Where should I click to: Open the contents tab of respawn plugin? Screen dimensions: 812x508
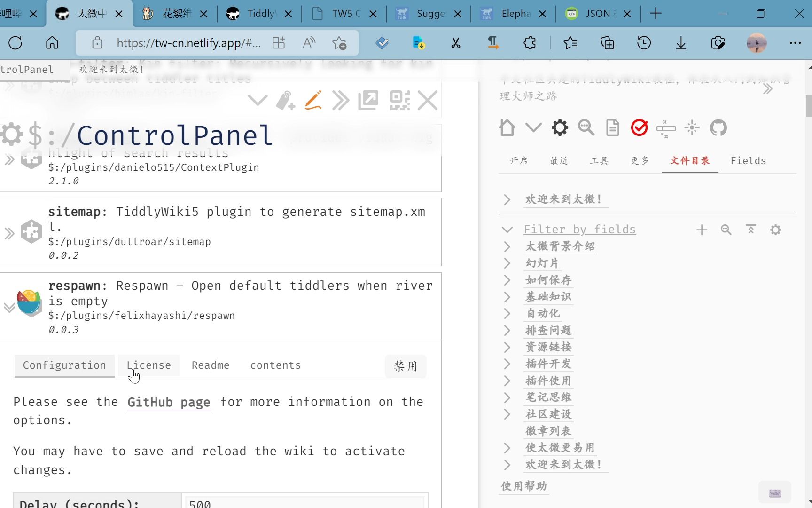pos(275,365)
